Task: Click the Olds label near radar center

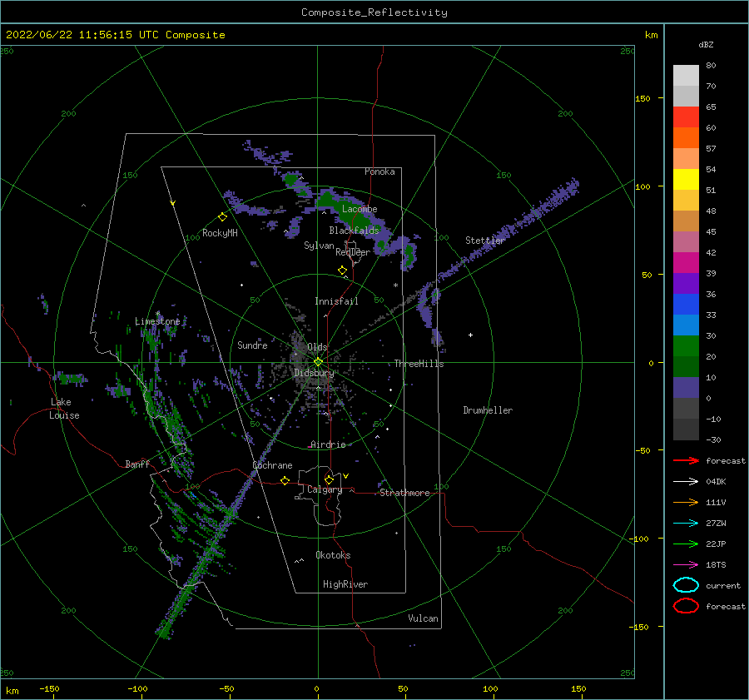Action: (x=317, y=347)
